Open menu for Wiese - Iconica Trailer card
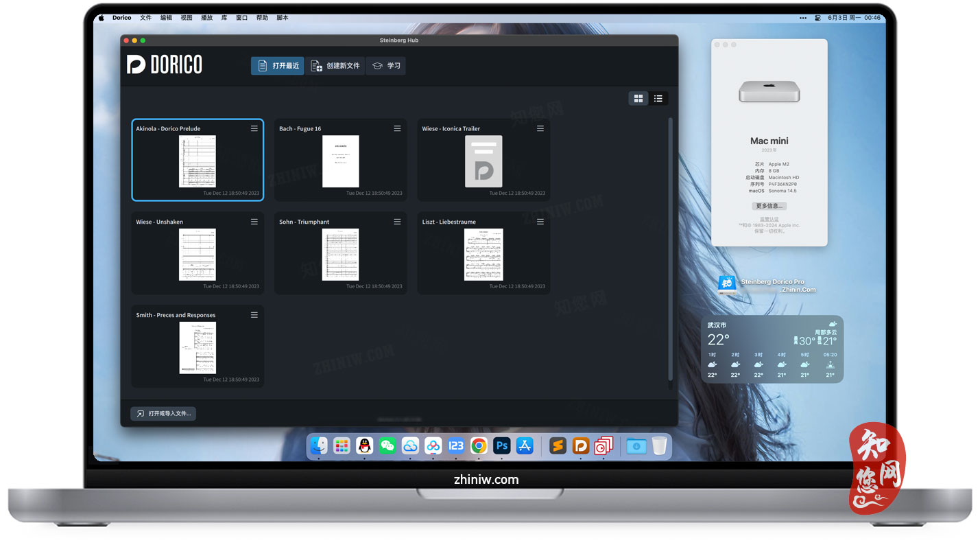The height and width of the screenshot is (547, 980). click(x=540, y=128)
